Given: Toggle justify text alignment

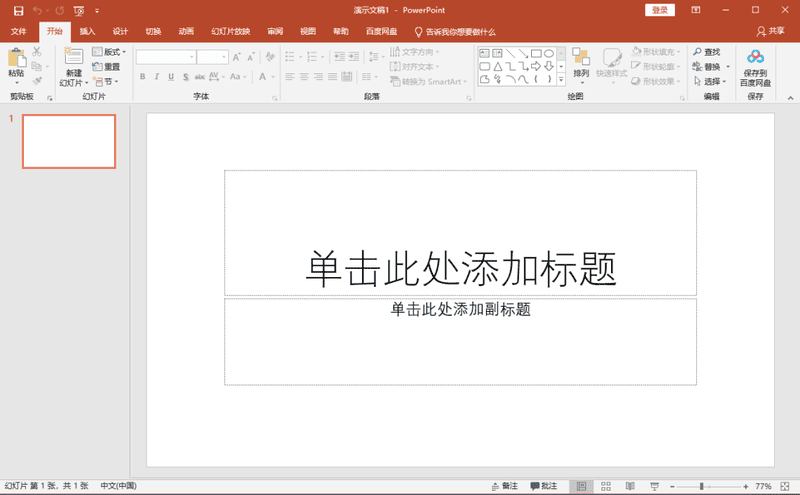Looking at the screenshot, I should click(x=333, y=77).
